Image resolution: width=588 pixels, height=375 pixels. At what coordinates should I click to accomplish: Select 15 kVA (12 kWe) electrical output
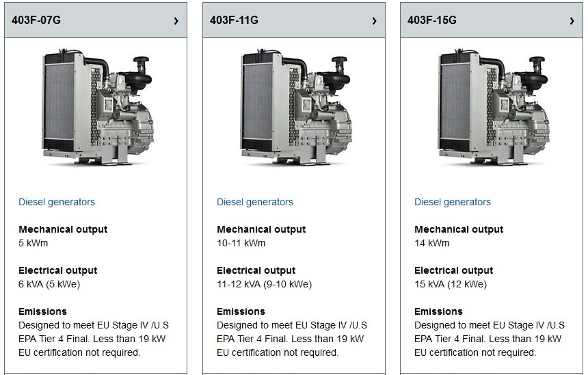point(451,284)
